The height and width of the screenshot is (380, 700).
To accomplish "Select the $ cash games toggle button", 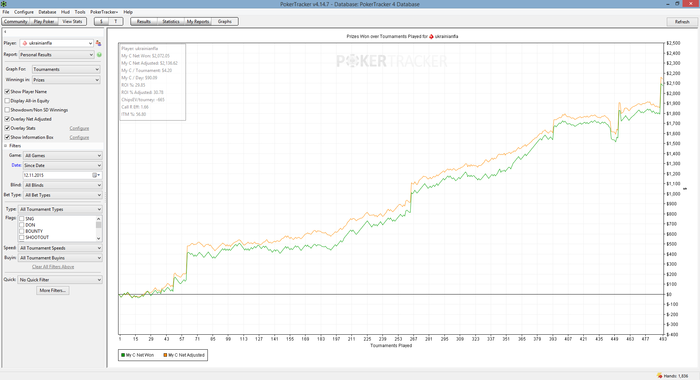I will [101, 21].
